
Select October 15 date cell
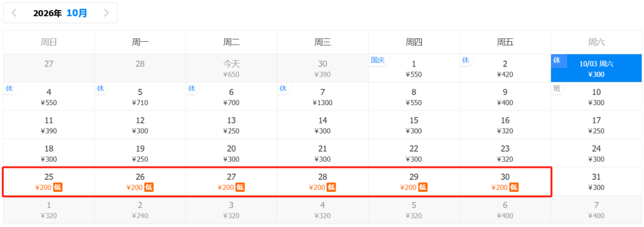414,125
